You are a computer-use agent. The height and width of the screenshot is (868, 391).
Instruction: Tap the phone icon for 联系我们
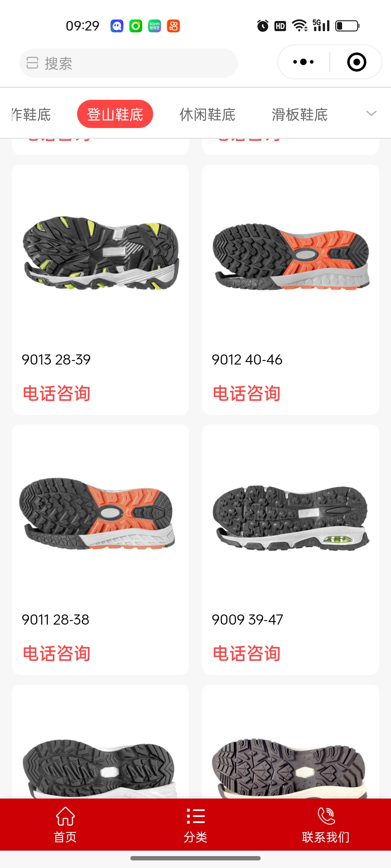click(x=326, y=816)
